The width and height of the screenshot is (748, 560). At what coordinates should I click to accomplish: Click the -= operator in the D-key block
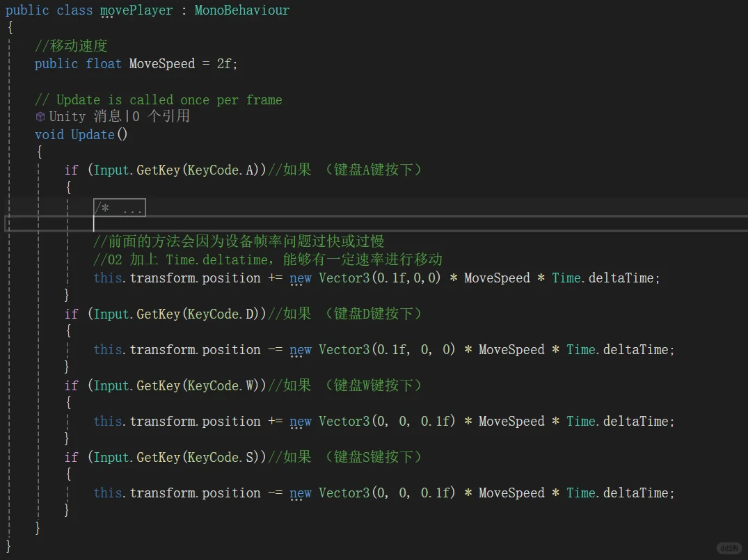276,350
